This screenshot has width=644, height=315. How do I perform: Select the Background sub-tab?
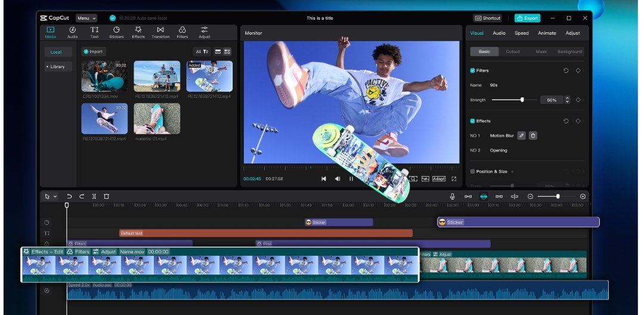(x=569, y=52)
